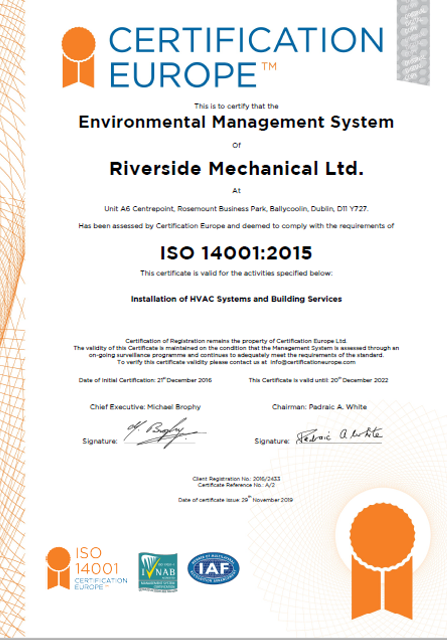Click the Certification Europe orange ribbon logo

(78, 57)
